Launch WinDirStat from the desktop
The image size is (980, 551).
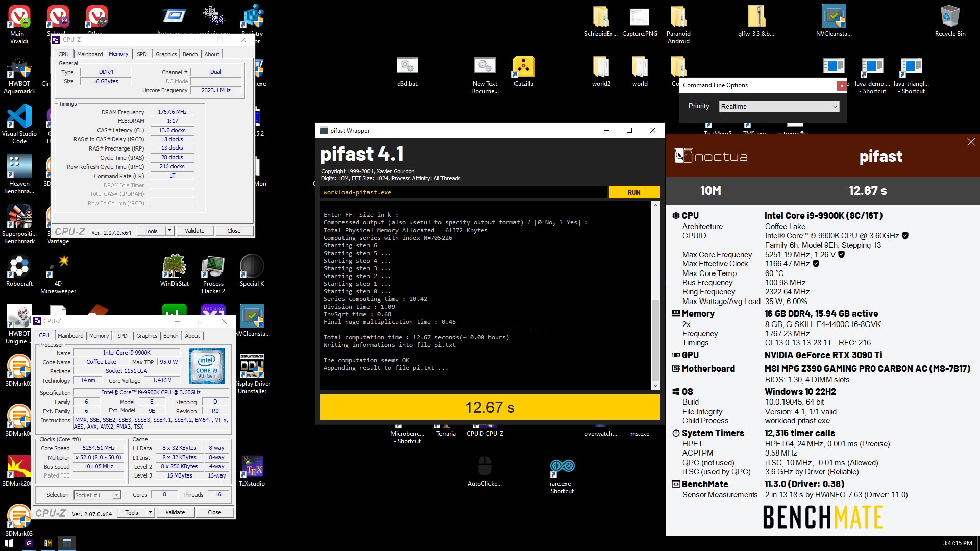click(175, 270)
